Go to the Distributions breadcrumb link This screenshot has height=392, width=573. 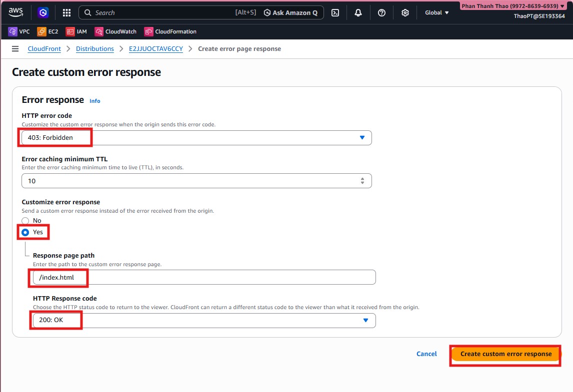[x=95, y=48]
